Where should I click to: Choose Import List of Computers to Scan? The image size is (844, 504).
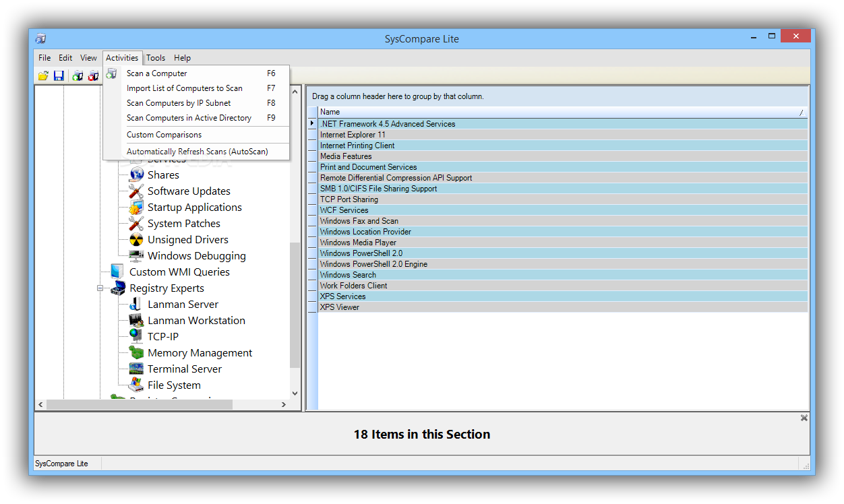(x=196, y=88)
